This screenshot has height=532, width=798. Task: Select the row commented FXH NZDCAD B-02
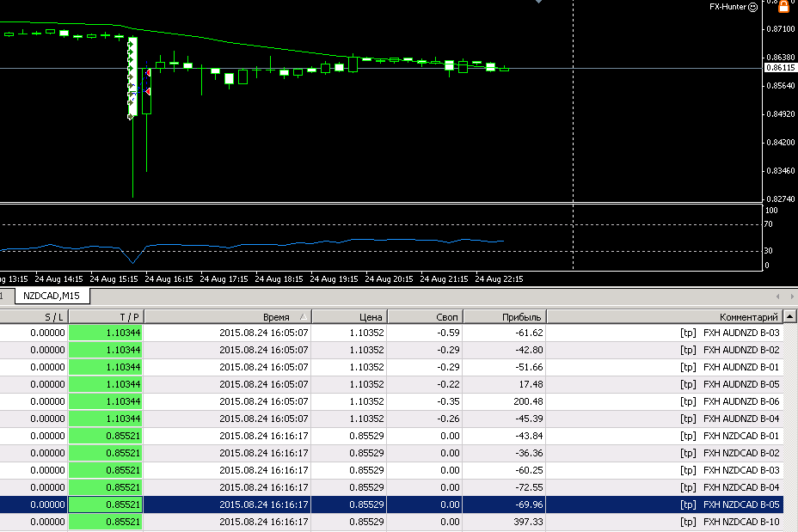[391, 453]
